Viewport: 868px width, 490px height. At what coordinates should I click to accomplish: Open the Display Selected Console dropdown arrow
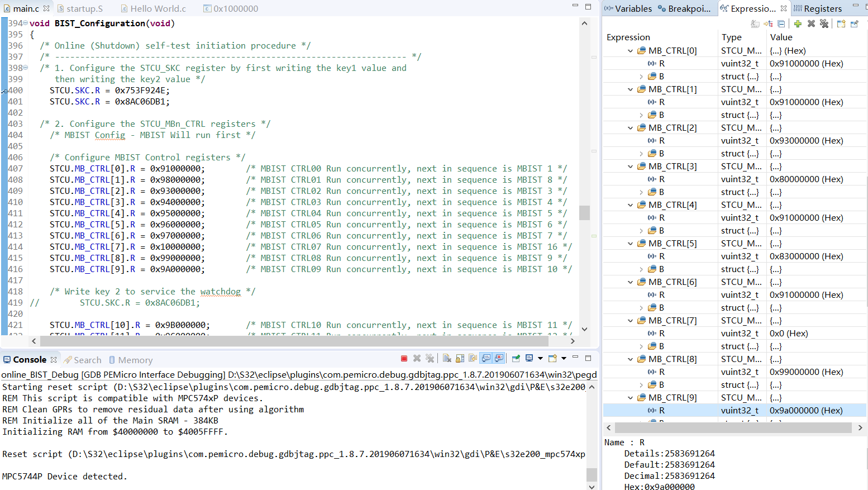[x=540, y=359]
